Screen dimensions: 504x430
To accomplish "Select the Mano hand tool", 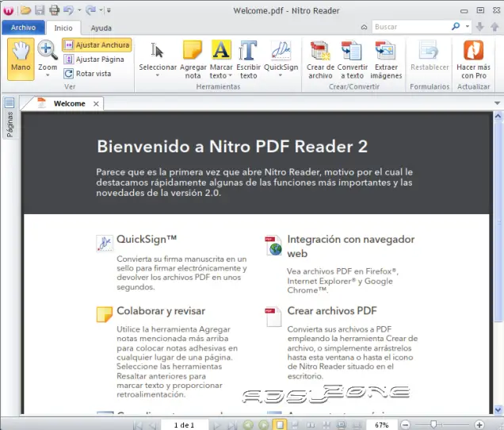I will 21,59.
